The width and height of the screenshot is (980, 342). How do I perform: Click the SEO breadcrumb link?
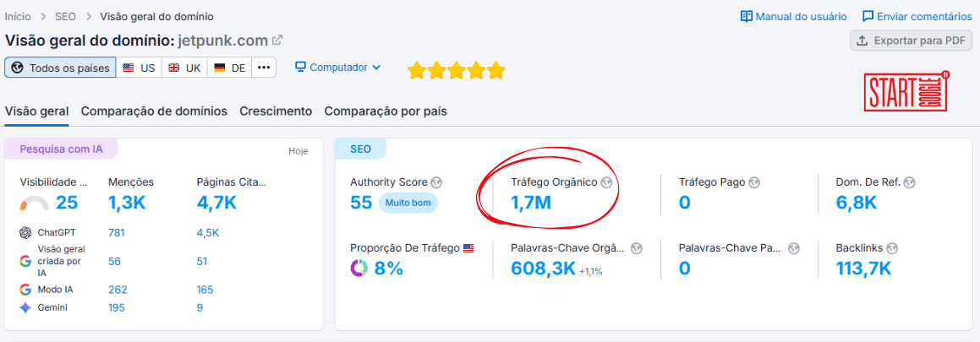65,16
